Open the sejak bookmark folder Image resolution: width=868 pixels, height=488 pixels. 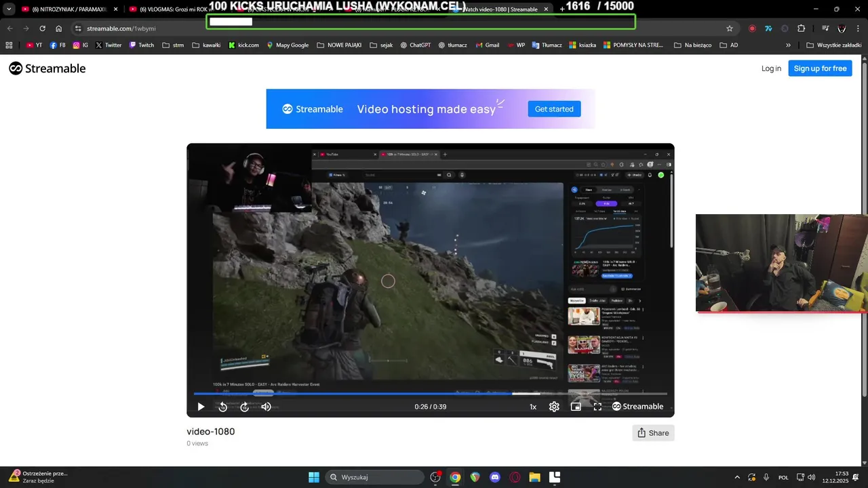point(381,45)
